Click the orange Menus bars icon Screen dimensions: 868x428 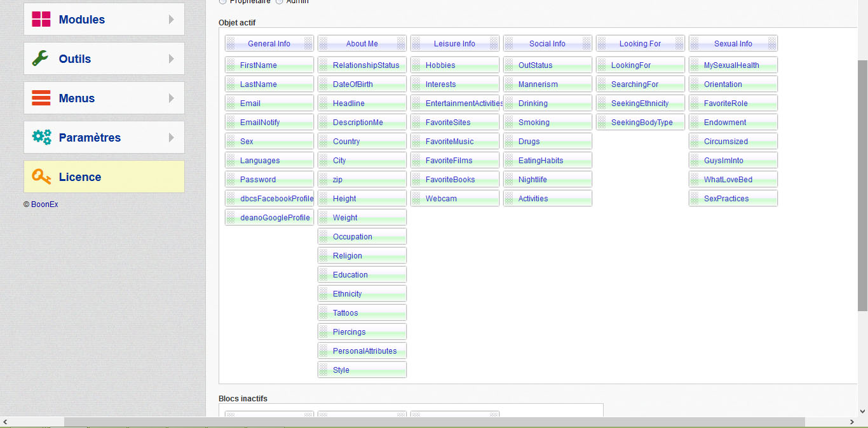click(41, 98)
